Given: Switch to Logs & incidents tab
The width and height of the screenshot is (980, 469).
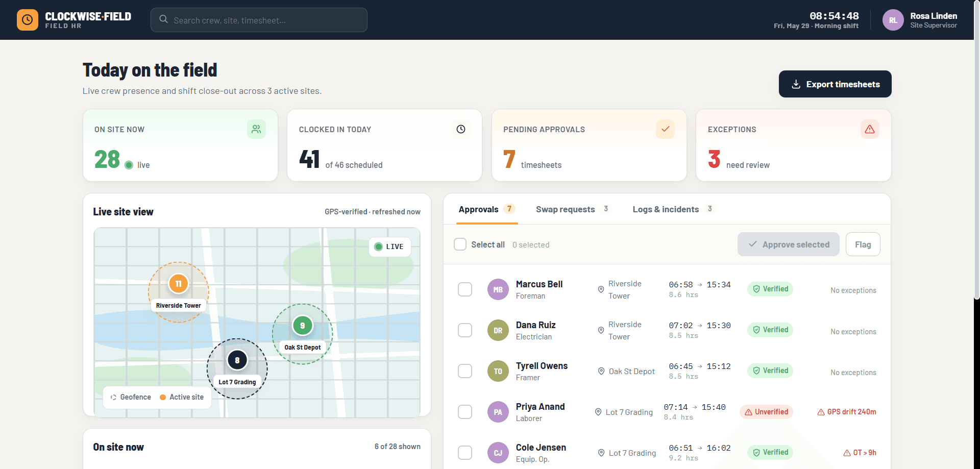Looking at the screenshot, I should coord(674,209).
